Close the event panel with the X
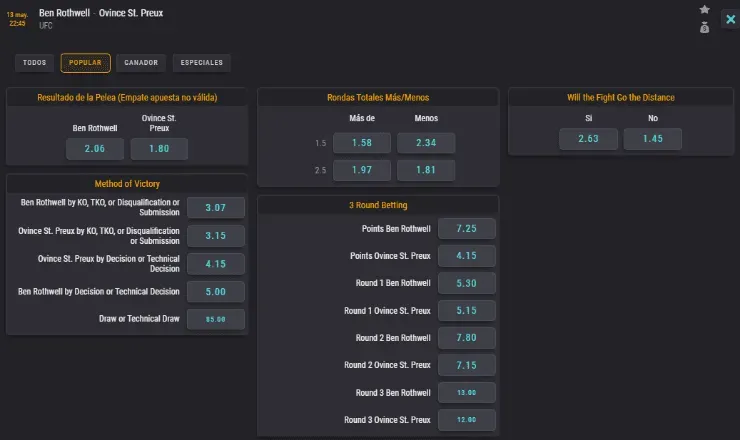Screen dimensions: 740x440 [x=730, y=19]
